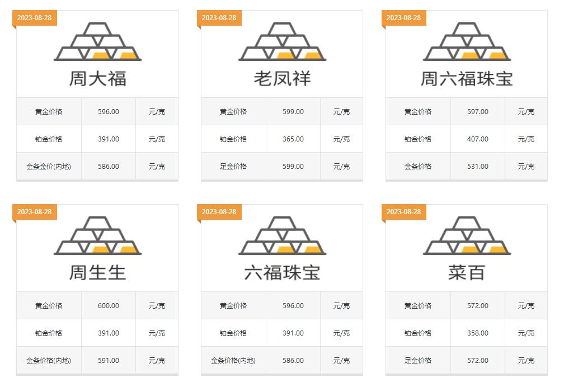Select 周六福珠宝 platinum price 407.00
The image size is (564, 392).
478,139
